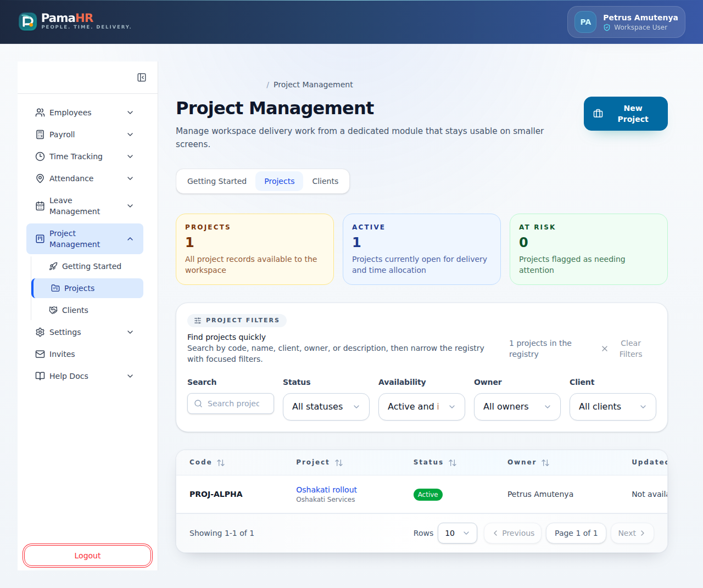Screen dimensions: 703x588
Task: Open Projects in the sidebar
Action: coord(88,288)
